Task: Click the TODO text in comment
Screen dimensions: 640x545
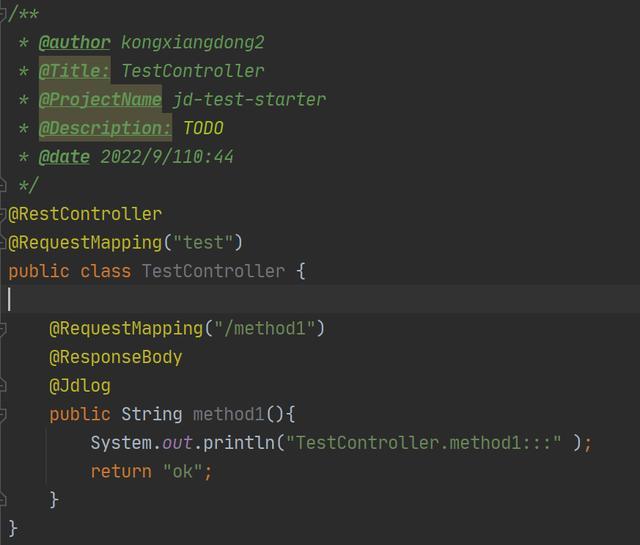Action: 203,128
